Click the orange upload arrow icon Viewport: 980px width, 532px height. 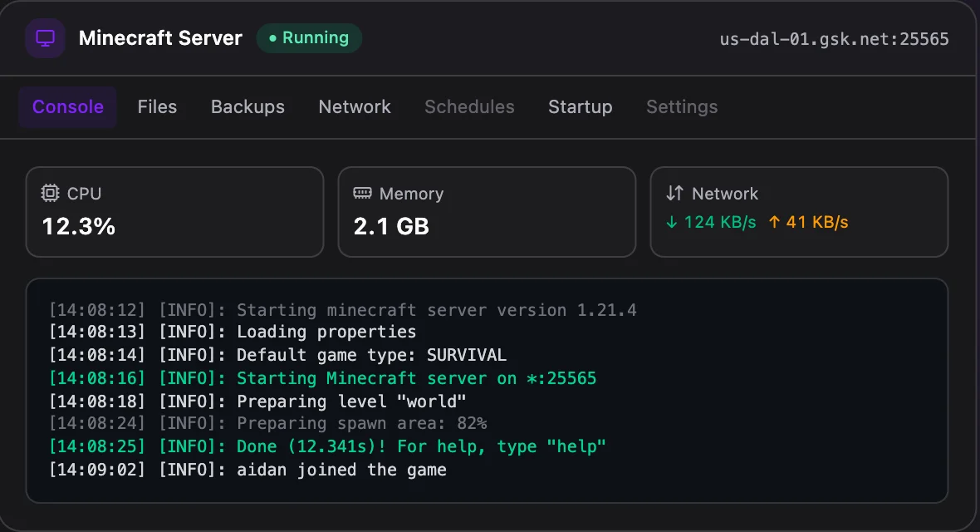[x=774, y=222]
